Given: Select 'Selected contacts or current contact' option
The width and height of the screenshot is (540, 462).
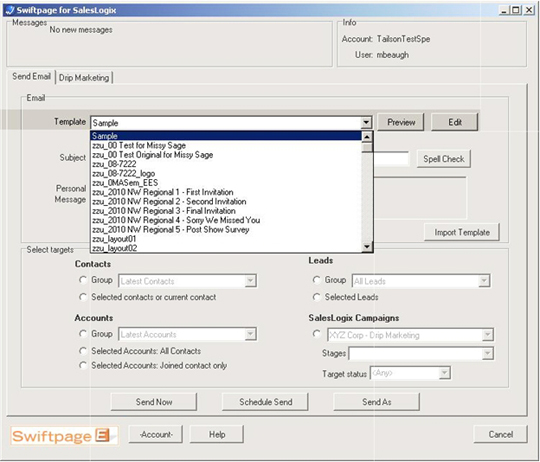Looking at the screenshot, I should point(83,297).
